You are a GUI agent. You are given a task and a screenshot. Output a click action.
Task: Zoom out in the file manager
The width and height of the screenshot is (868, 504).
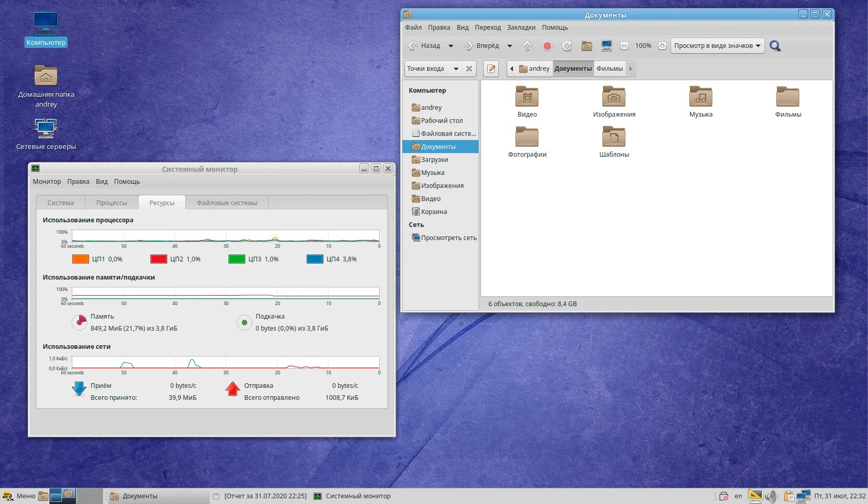point(624,46)
